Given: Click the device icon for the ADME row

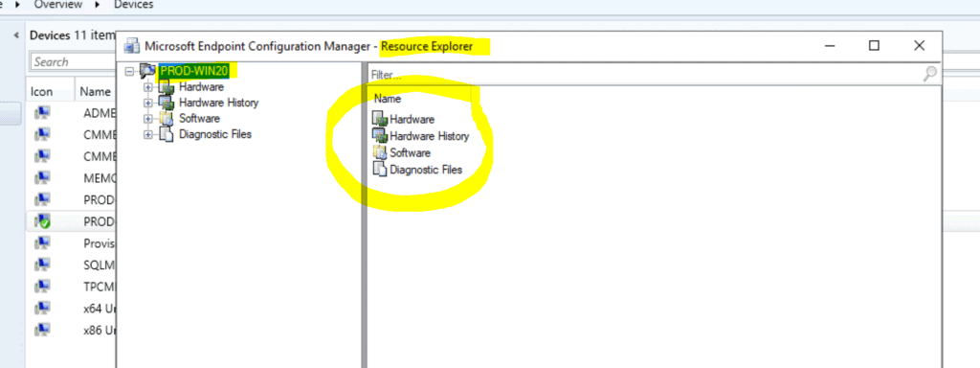Looking at the screenshot, I should [42, 113].
